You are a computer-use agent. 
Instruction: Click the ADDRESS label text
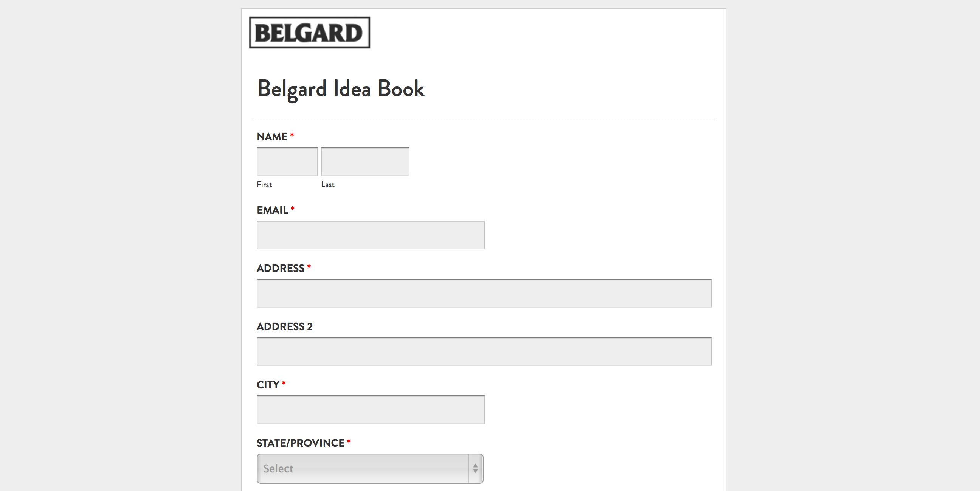pos(281,268)
